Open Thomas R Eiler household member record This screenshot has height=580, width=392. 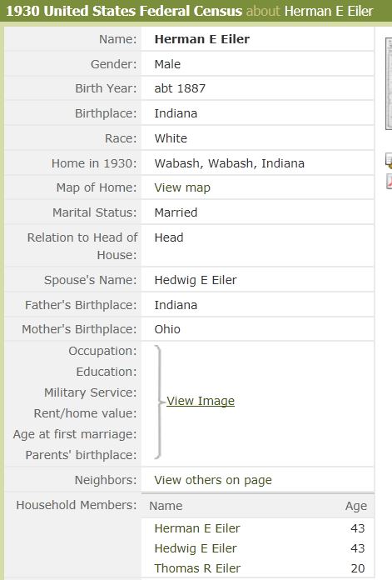coord(197,568)
